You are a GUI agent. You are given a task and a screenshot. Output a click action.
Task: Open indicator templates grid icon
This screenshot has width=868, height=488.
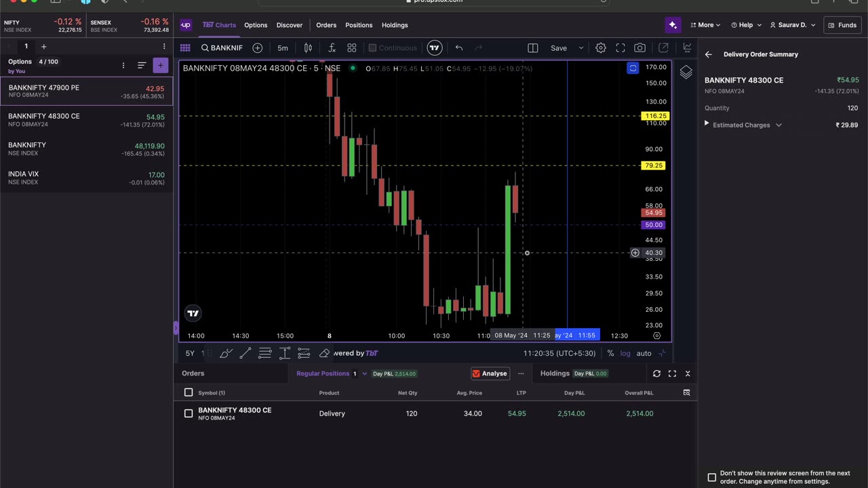(x=352, y=48)
